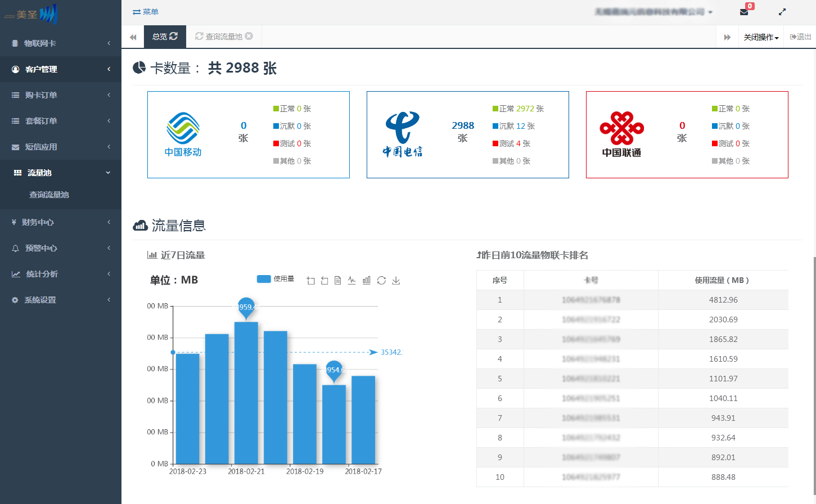The width and height of the screenshot is (816, 504).
Task: Click 正常 2972 张 under 中国电信
Action: 518,109
